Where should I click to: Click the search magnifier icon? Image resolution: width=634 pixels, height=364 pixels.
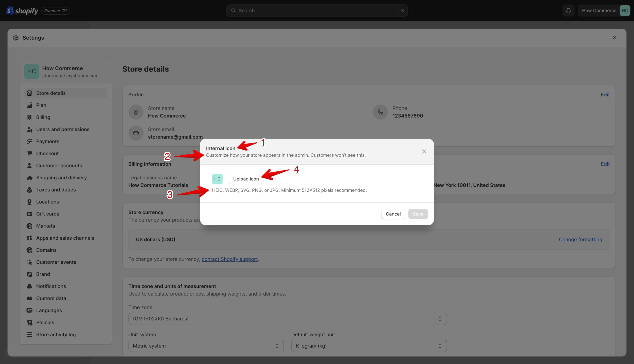coord(233,11)
